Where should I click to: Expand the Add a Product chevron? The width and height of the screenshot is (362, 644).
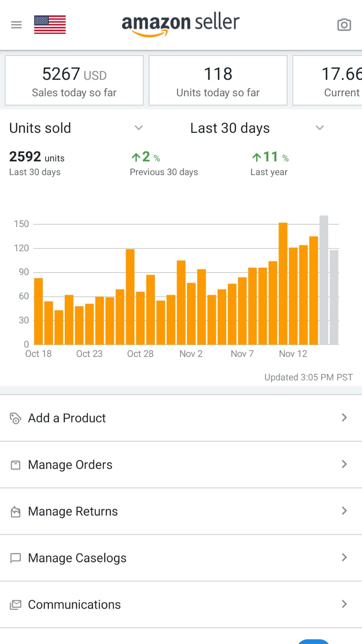(x=344, y=418)
